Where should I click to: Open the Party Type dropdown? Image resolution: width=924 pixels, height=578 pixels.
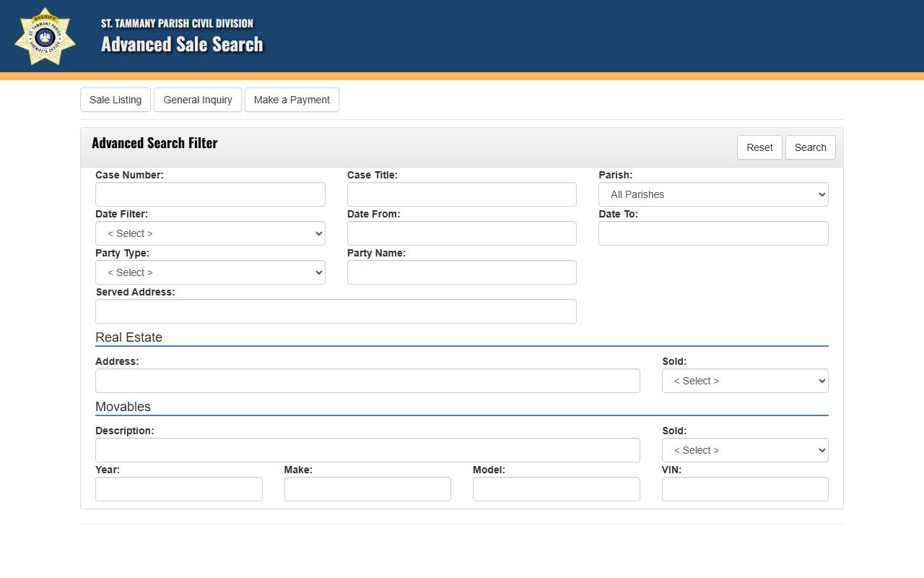coord(210,272)
